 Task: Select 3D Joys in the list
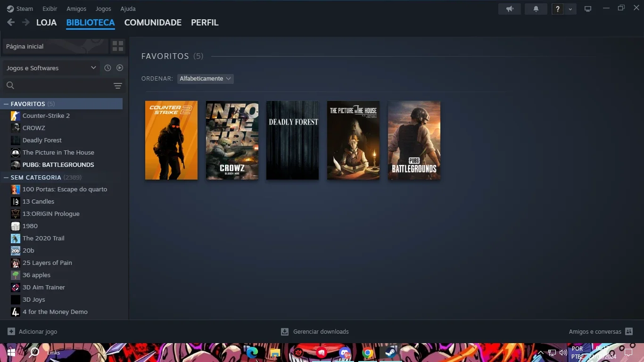point(34,299)
